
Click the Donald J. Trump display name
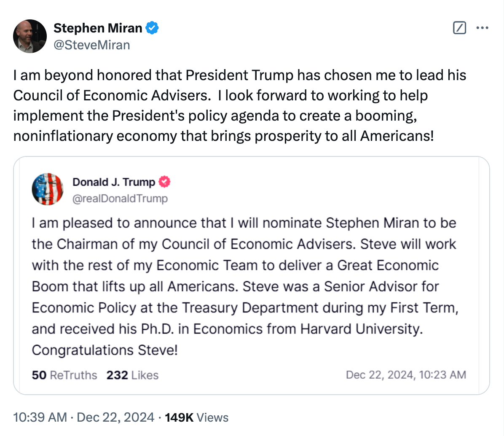click(114, 182)
